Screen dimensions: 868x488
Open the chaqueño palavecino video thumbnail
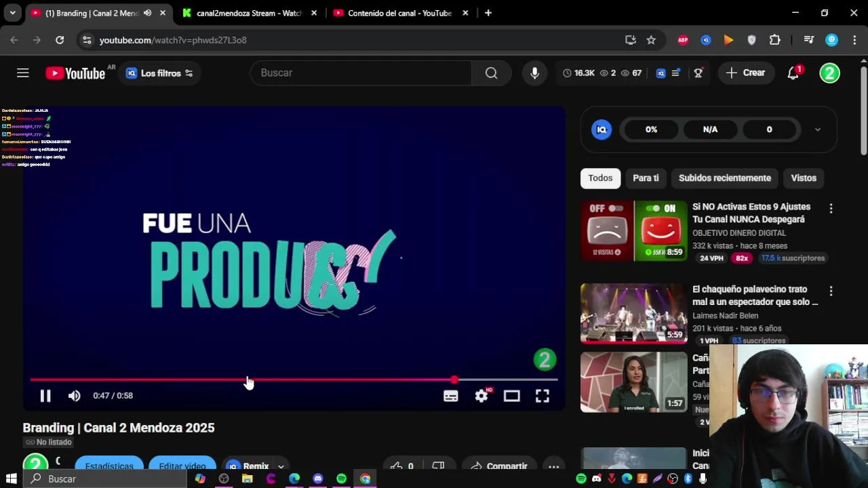pos(633,313)
